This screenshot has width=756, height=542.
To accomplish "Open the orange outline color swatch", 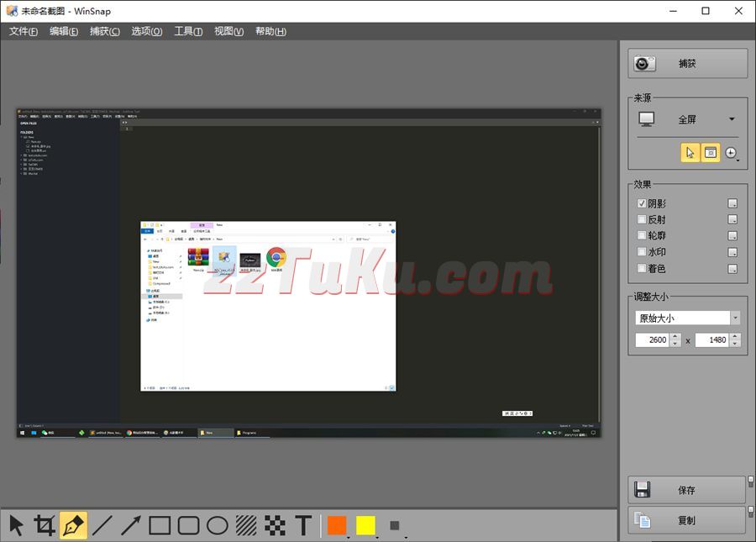I will (x=337, y=526).
